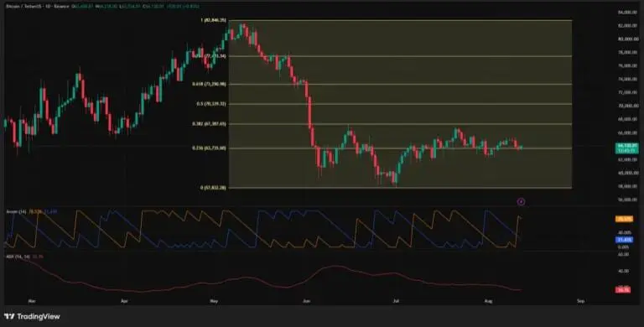Click 70,000.00 on the price axis
This screenshot has height=327, width=644.
pos(628,106)
